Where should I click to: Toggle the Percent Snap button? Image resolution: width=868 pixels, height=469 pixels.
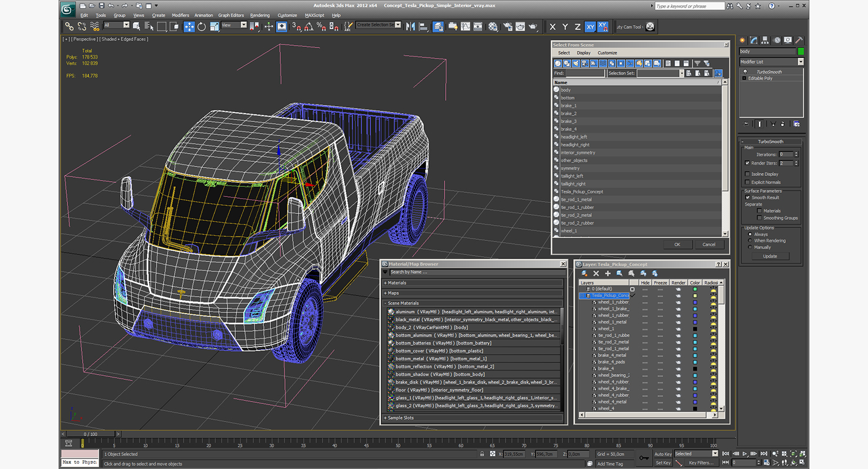321,26
